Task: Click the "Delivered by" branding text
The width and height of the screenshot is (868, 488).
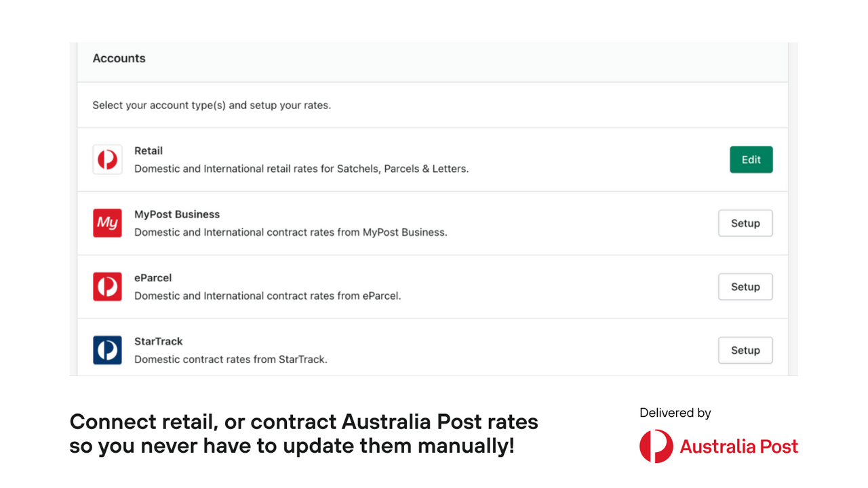Action: pyautogui.click(x=675, y=412)
